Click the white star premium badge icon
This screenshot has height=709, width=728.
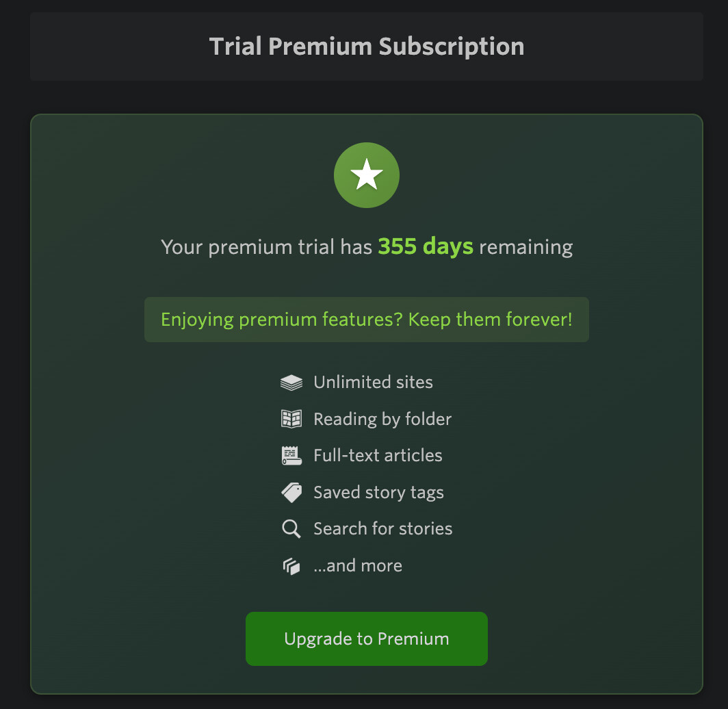pos(367,175)
